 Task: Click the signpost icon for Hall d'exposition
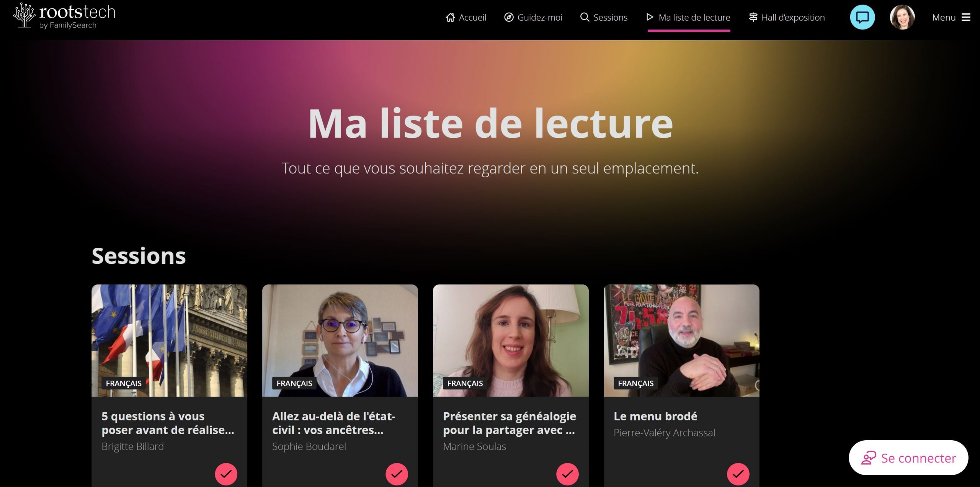[753, 17]
